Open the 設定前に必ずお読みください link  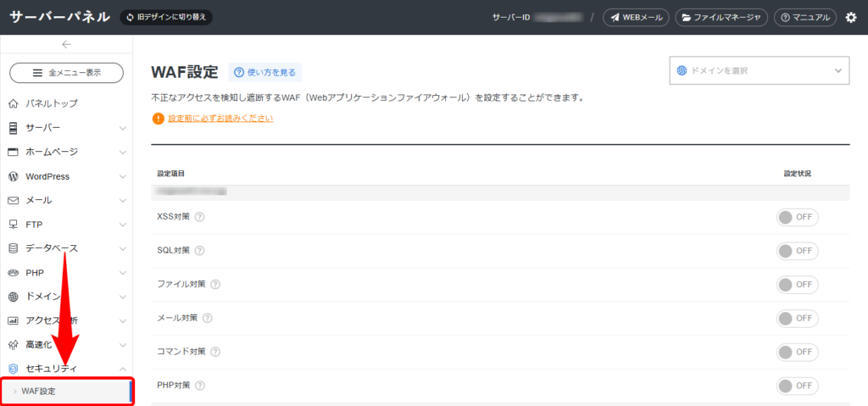click(220, 119)
